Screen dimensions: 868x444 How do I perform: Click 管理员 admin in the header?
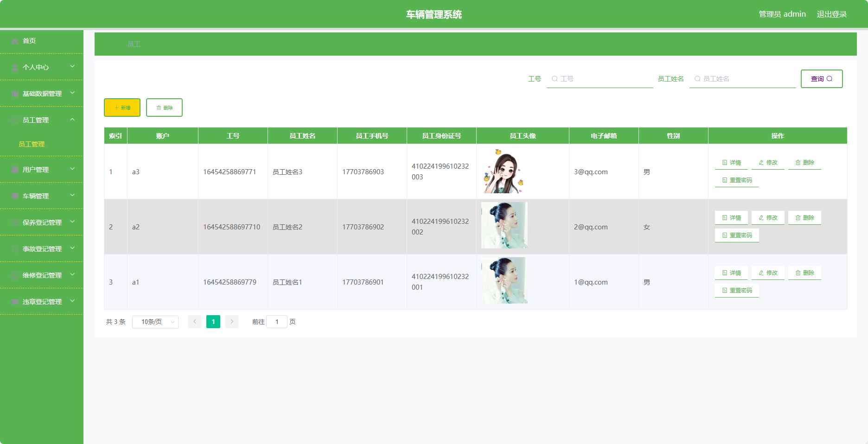[x=782, y=14]
